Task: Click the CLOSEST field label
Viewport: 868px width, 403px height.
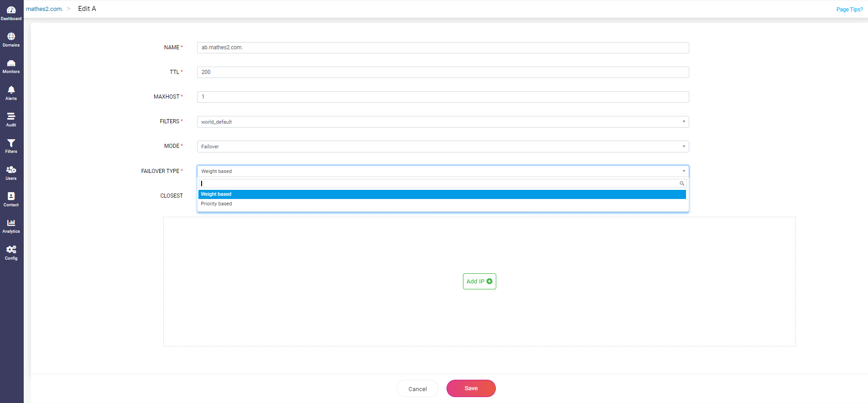Action: (172, 196)
